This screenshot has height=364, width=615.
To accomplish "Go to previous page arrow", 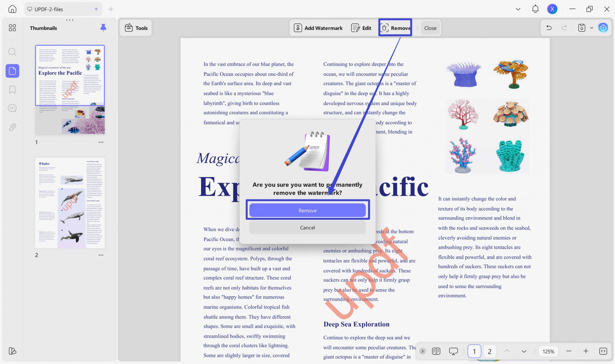I will coord(507,351).
